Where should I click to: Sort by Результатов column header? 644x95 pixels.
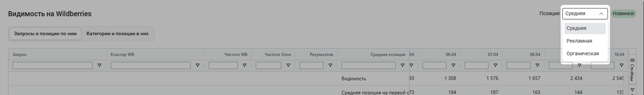321,55
